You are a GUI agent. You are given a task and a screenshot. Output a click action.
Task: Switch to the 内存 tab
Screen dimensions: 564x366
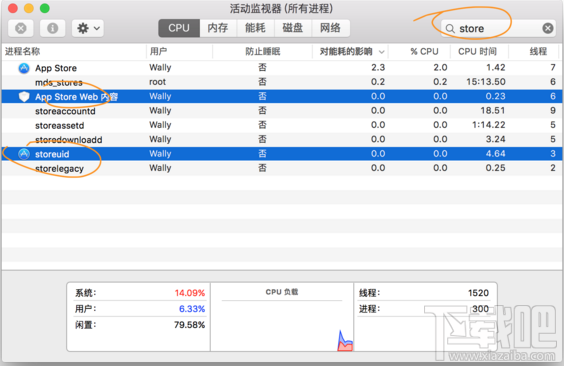[218, 28]
